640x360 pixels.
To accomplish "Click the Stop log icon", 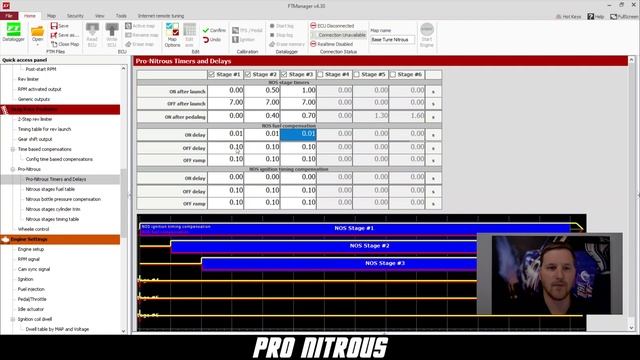I will pos(272,35).
